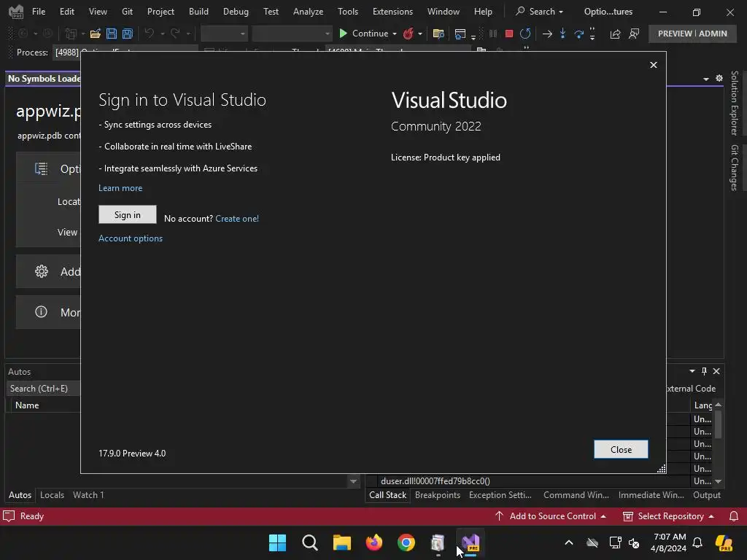The height and width of the screenshot is (560, 747).
Task: Click the Show Next Statement arrow icon
Action: click(x=547, y=34)
